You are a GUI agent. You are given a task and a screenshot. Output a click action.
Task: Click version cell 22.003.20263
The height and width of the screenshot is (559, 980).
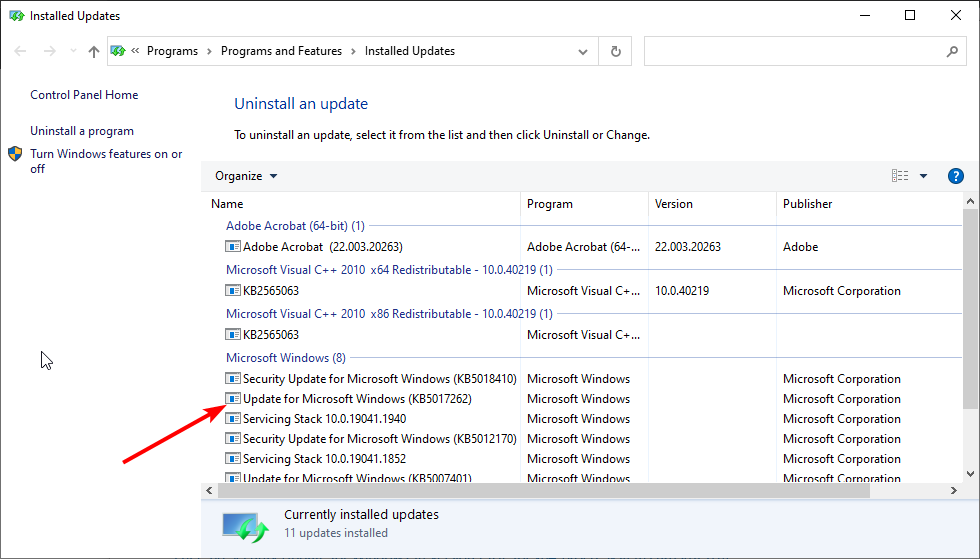point(688,247)
